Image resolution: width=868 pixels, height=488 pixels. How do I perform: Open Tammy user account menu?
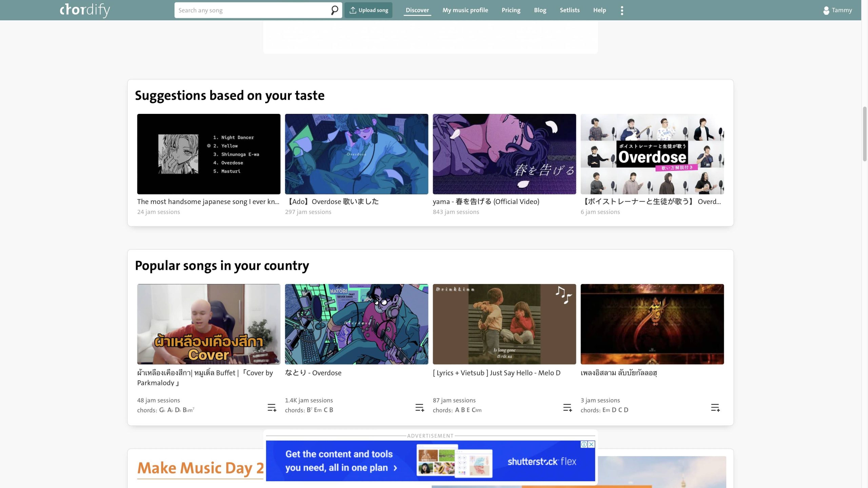[x=837, y=10]
